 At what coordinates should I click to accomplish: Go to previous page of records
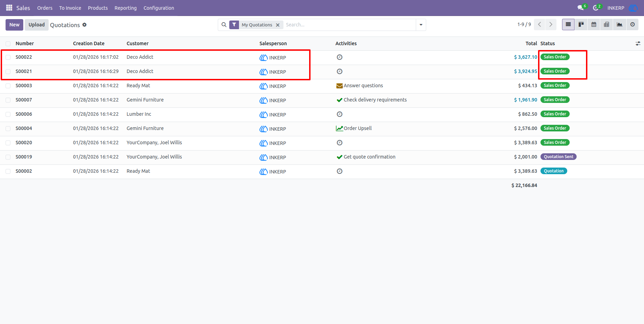(539, 25)
